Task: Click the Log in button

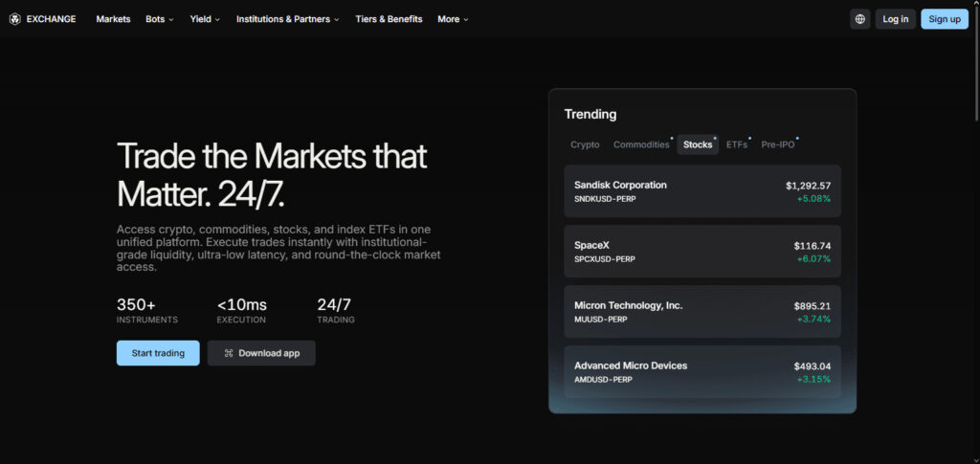Action: (x=896, y=19)
